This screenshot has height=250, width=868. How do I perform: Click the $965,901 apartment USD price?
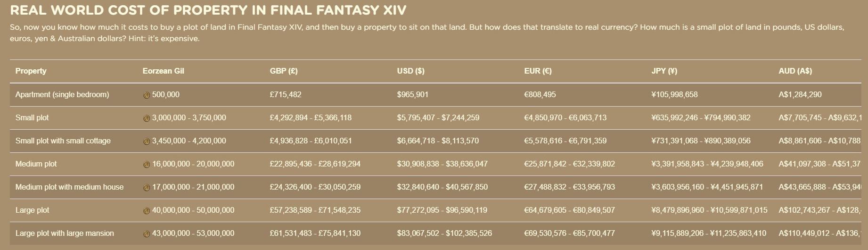(x=412, y=94)
